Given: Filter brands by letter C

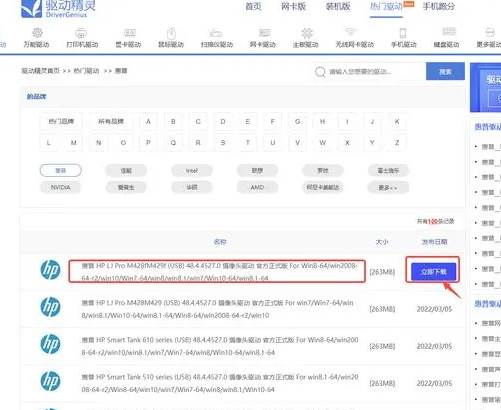Looking at the screenshot, I should pos(198,122).
